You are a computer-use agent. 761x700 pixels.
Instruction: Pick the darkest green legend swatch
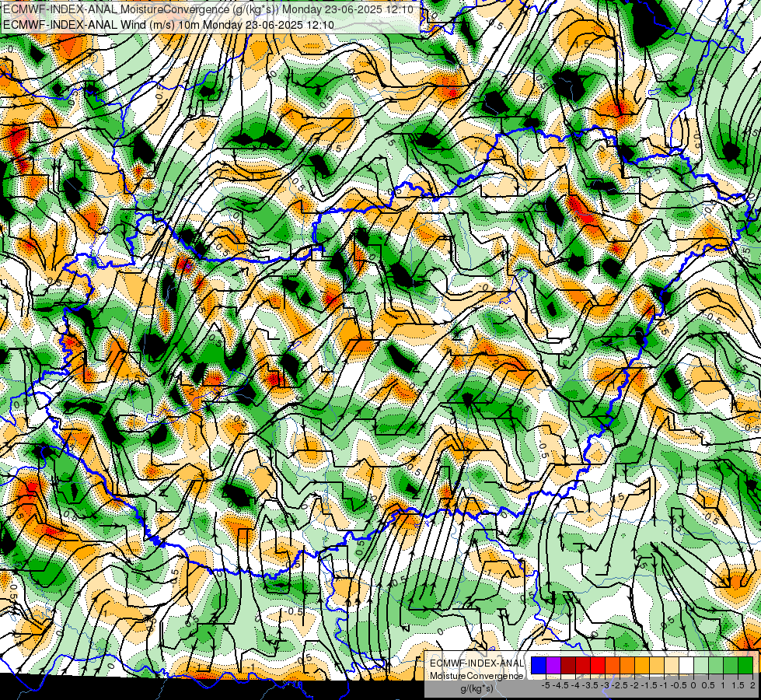pos(745,665)
